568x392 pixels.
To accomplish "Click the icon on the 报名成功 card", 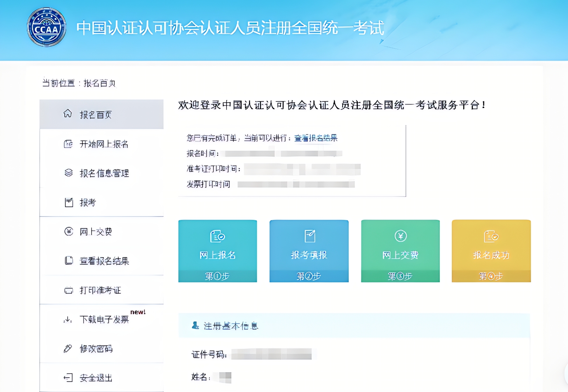I will pos(491,236).
